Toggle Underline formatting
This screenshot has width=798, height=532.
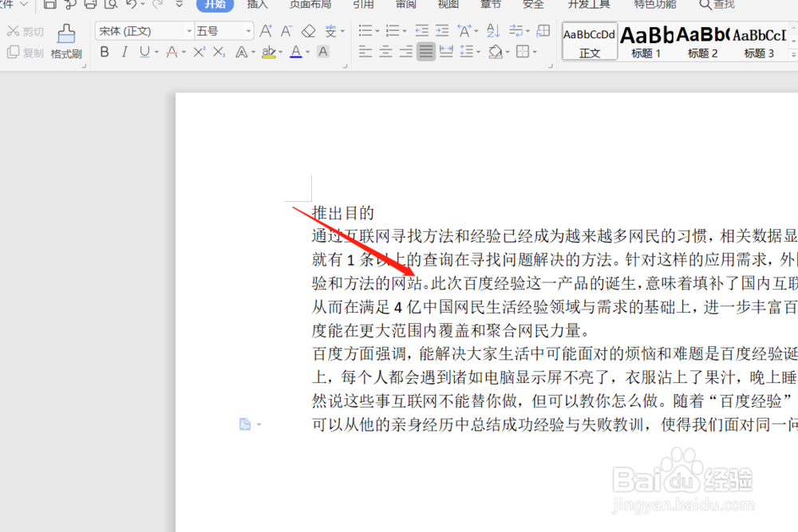pos(144,52)
